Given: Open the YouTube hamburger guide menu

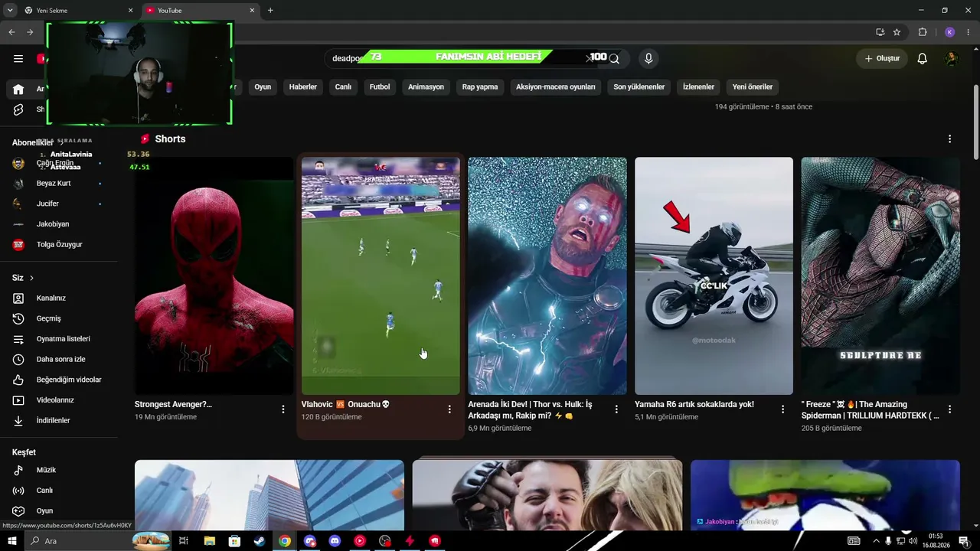Looking at the screenshot, I should click(18, 59).
